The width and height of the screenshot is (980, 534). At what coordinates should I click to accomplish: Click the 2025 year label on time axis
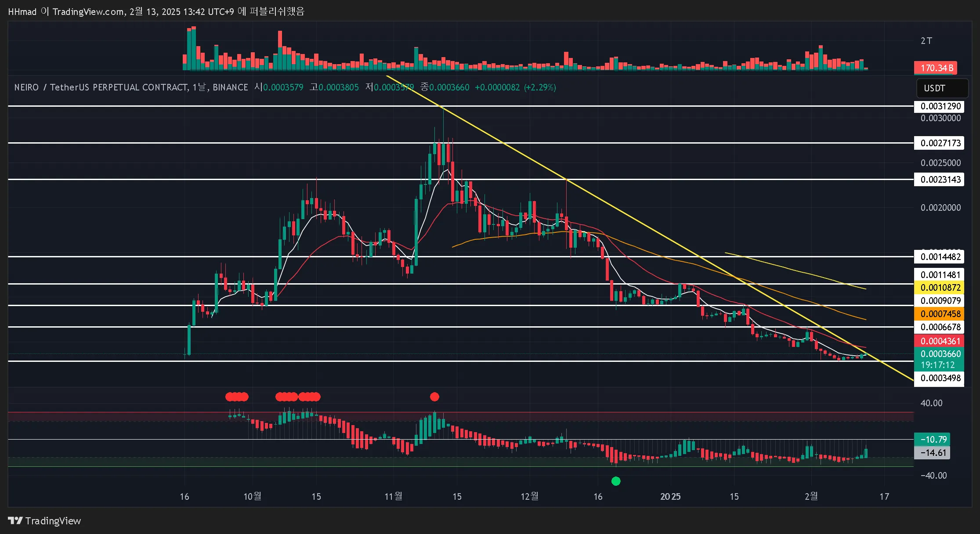670,497
